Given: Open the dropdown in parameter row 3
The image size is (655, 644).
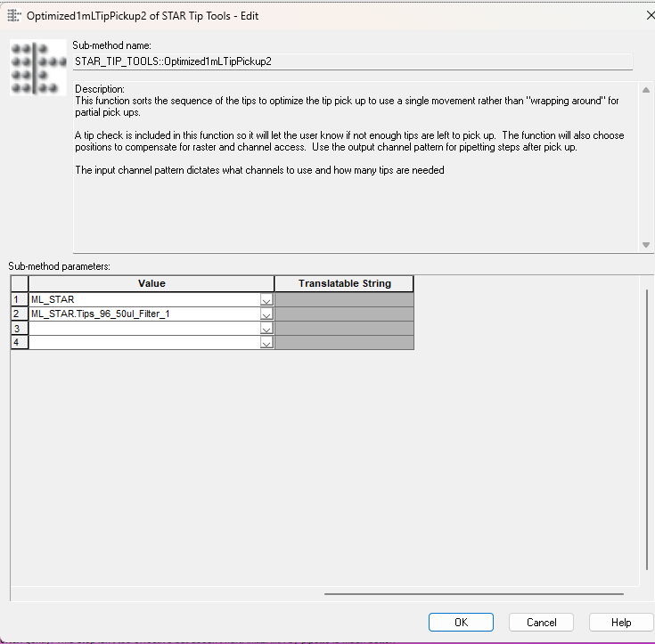Looking at the screenshot, I should (266, 329).
